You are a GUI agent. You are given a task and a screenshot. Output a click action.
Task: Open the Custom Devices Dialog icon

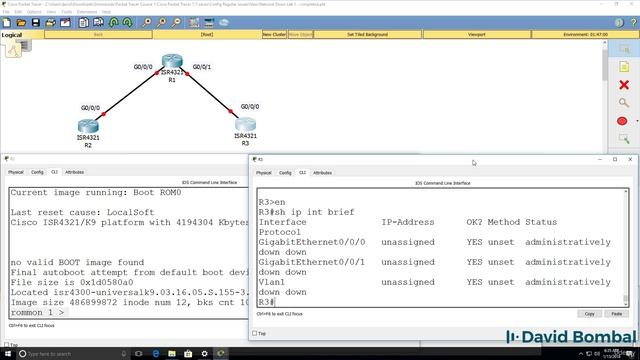pos(209,22)
